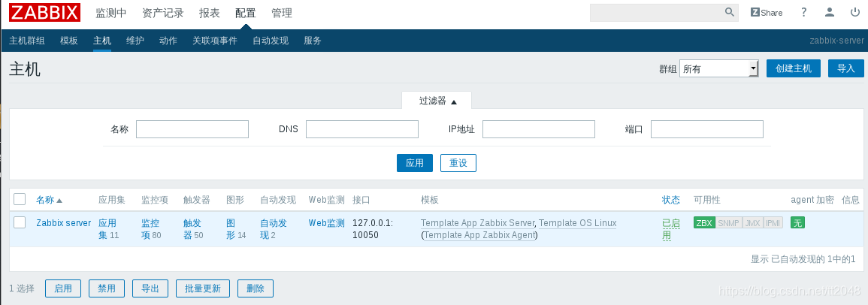Focus the IP地址 filter field
The width and height of the screenshot is (868, 305).
[x=539, y=129]
